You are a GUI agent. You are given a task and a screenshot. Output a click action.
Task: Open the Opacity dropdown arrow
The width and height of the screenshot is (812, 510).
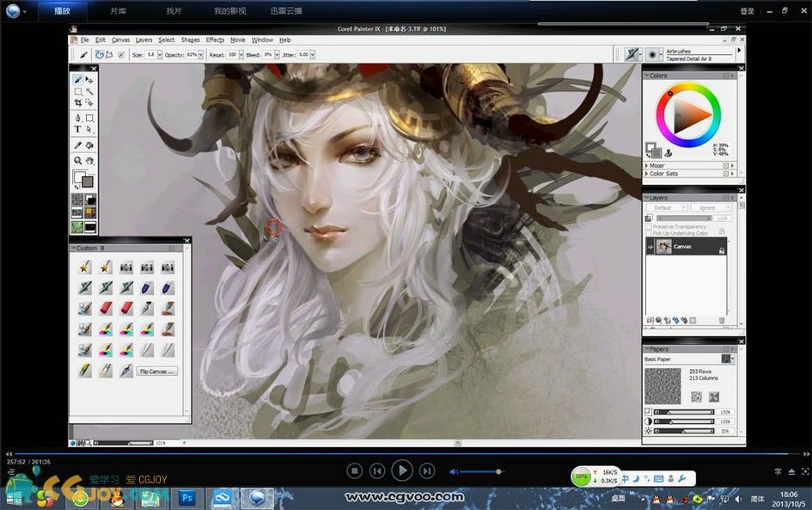(201, 54)
